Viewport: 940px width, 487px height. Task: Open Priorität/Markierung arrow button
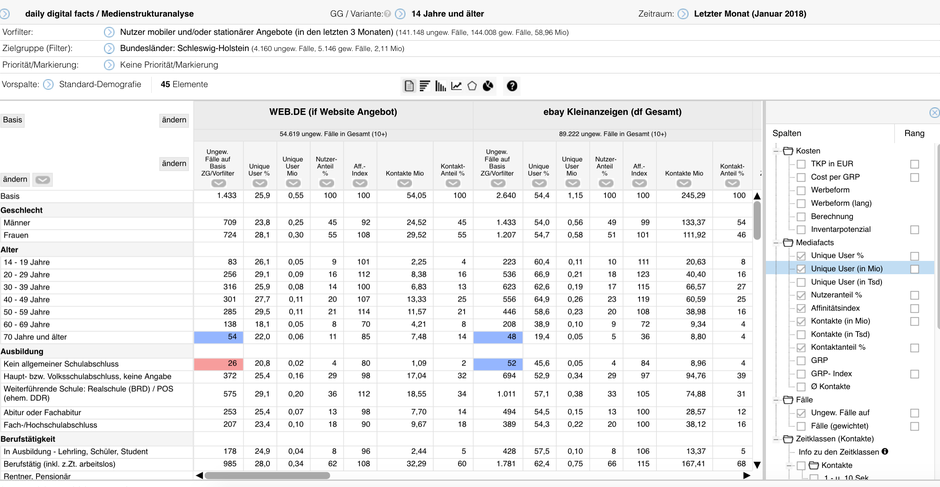pyautogui.click(x=109, y=65)
